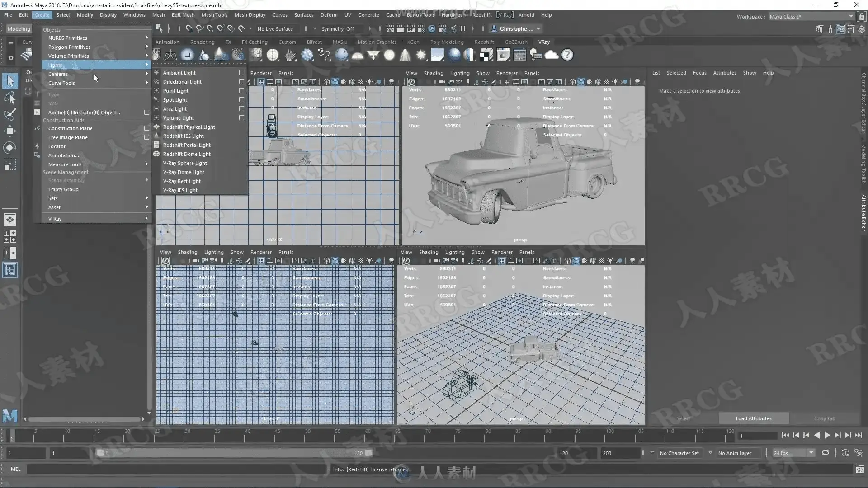Switch to the Redshift shelf tab
This screenshot has height=488, width=868.
[484, 42]
